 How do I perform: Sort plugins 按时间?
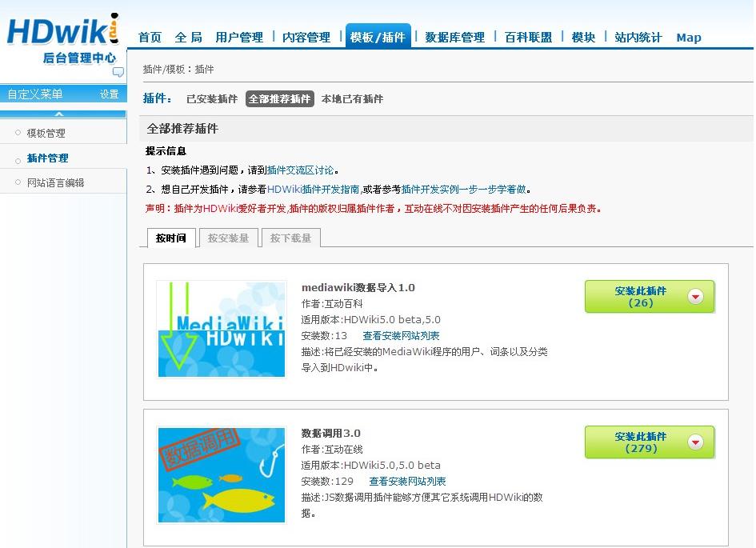(x=171, y=238)
